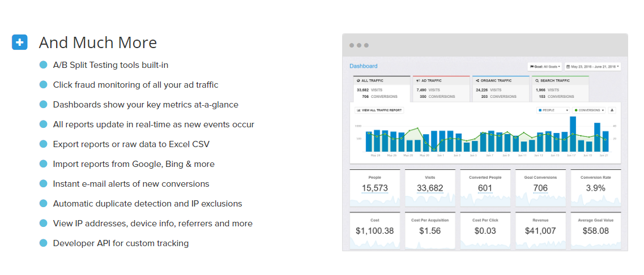
Task: Click the share icon on Organic Traffic tab
Action: (x=476, y=81)
